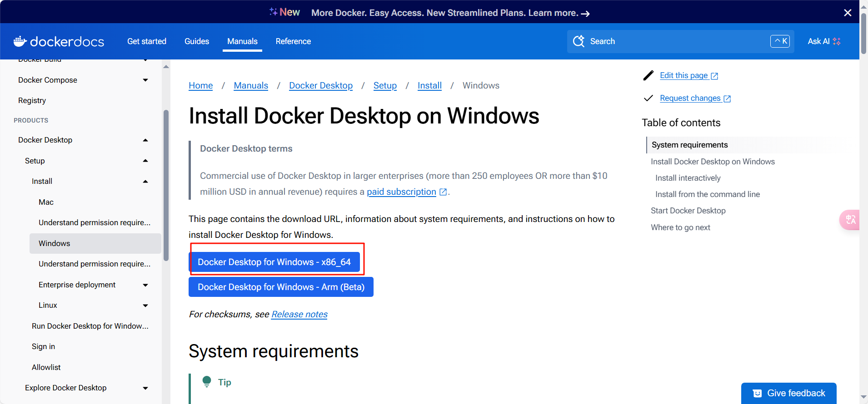Click the banner Learn more arrow text
Viewport: 868px width, 404px height.
[559, 13]
